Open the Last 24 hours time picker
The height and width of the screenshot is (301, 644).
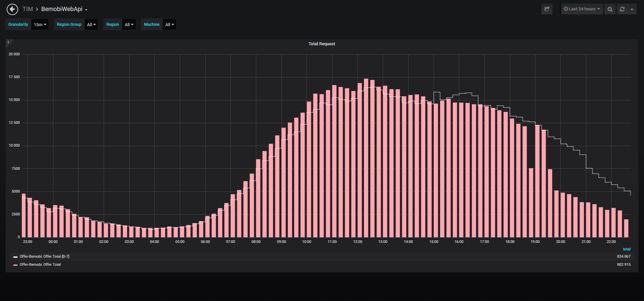(582, 9)
